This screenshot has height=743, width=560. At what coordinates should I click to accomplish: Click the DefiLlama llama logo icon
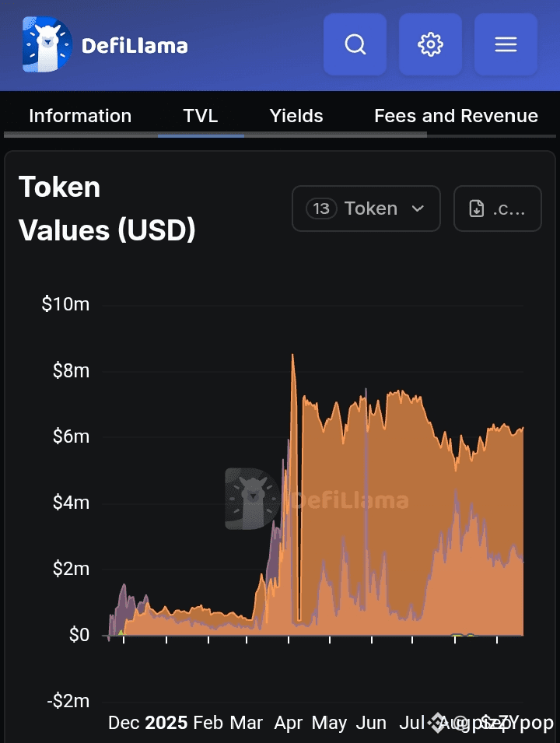click(x=47, y=45)
